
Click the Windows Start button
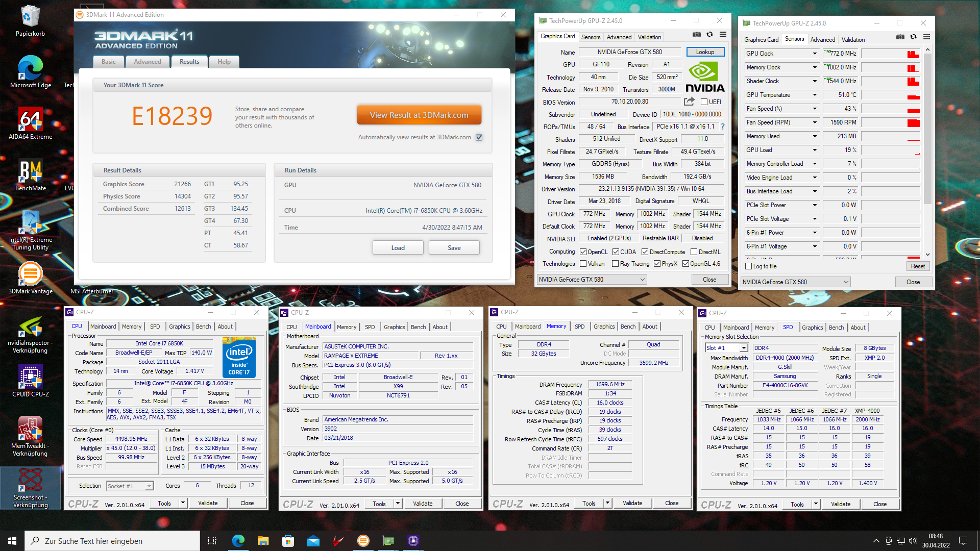[12, 541]
